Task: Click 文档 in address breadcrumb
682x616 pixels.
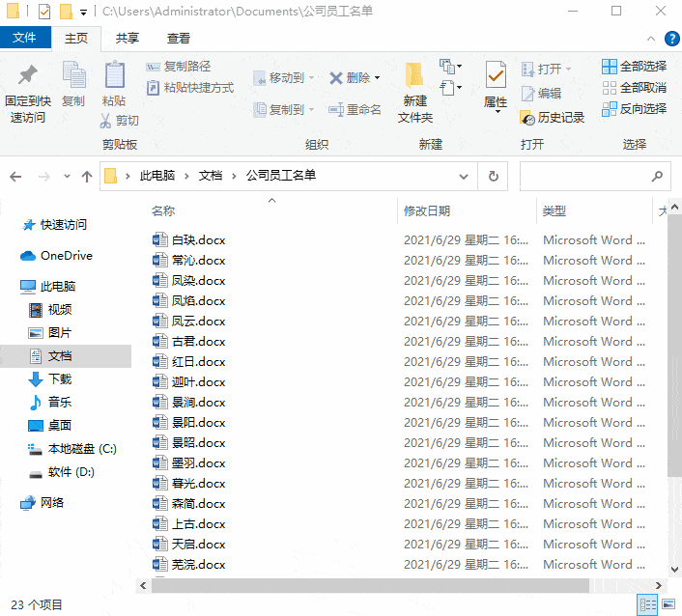Action: click(x=211, y=176)
